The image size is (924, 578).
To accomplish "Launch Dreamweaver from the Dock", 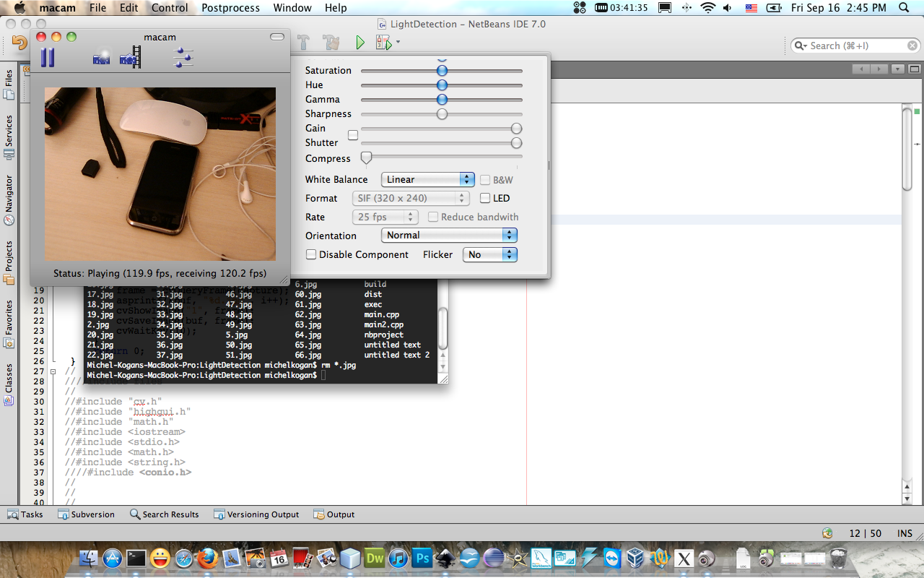I will (374, 557).
